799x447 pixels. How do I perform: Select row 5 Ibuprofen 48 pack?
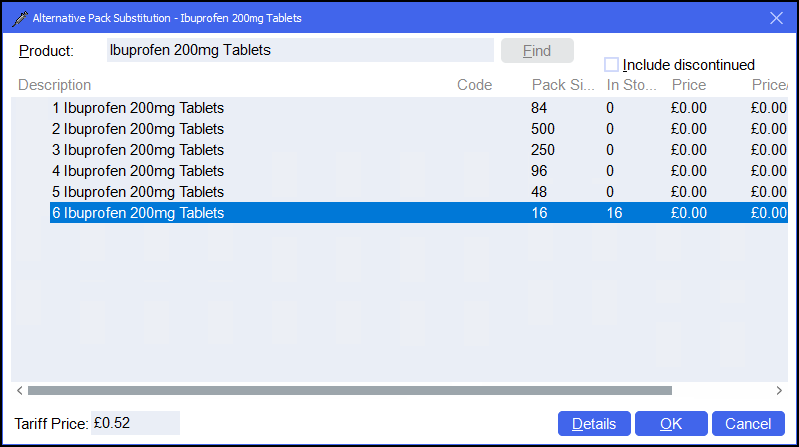pyautogui.click(x=138, y=192)
